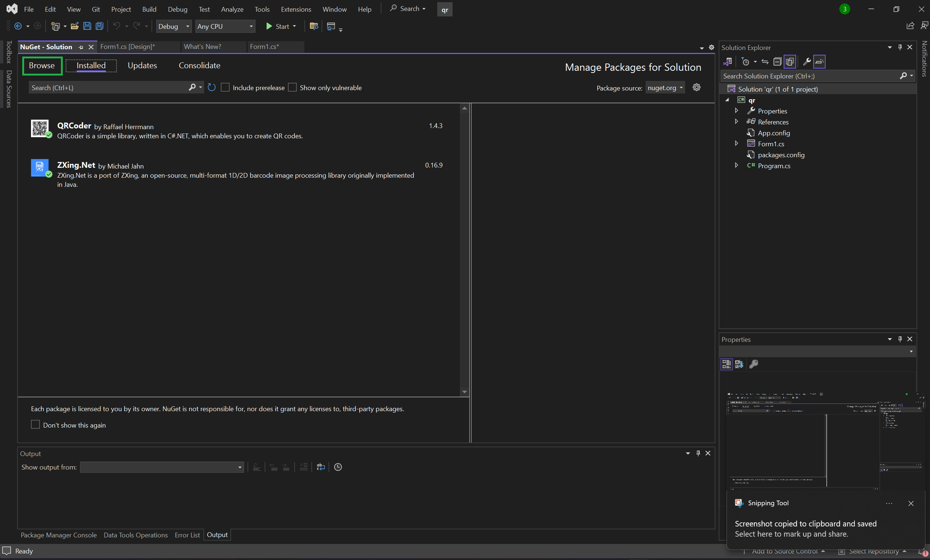This screenshot has width=930, height=560.
Task: Click the Snipping Tool notification message
Action: pyautogui.click(x=806, y=528)
